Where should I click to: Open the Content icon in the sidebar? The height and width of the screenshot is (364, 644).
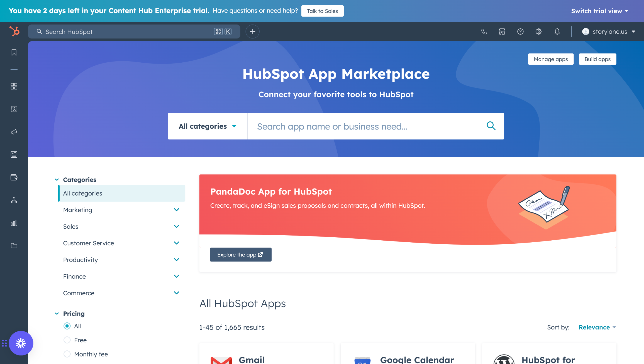tap(14, 154)
